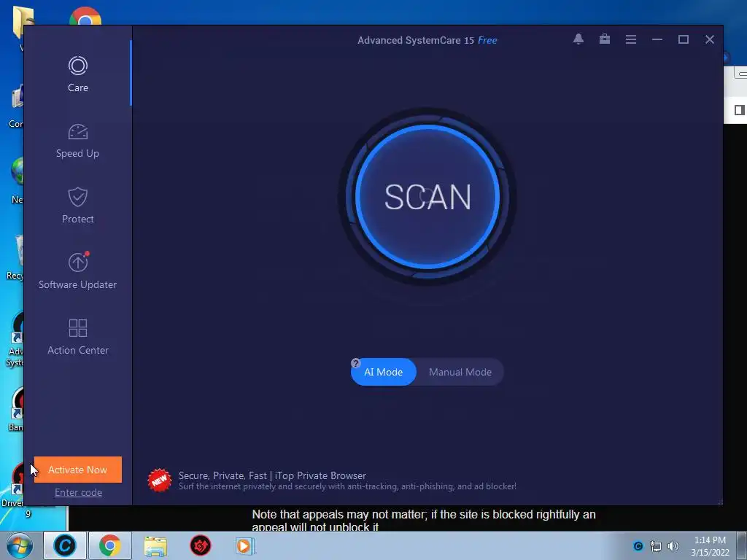Viewport: 747px width, 560px height.
Task: Open the hamburger options menu
Action: (631, 39)
